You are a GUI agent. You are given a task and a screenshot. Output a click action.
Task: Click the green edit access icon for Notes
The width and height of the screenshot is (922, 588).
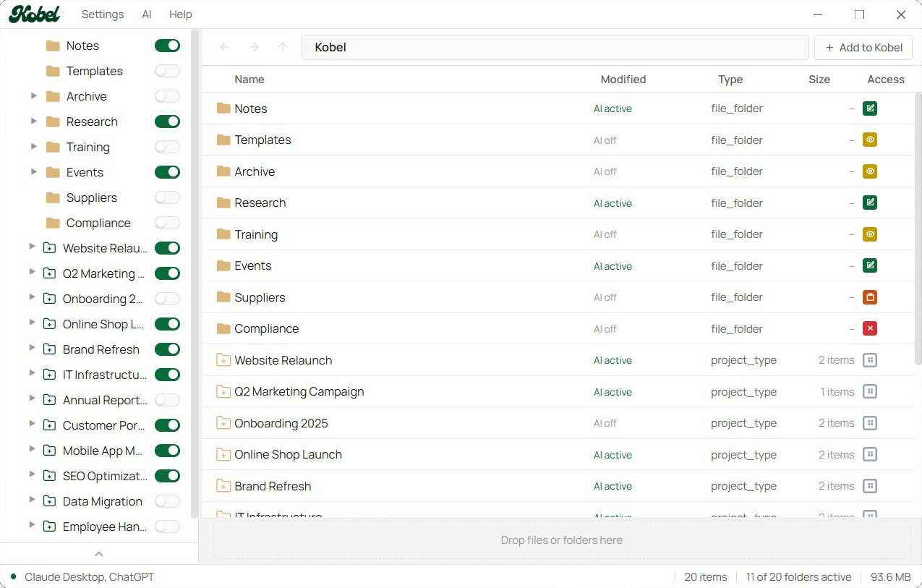pyautogui.click(x=870, y=108)
